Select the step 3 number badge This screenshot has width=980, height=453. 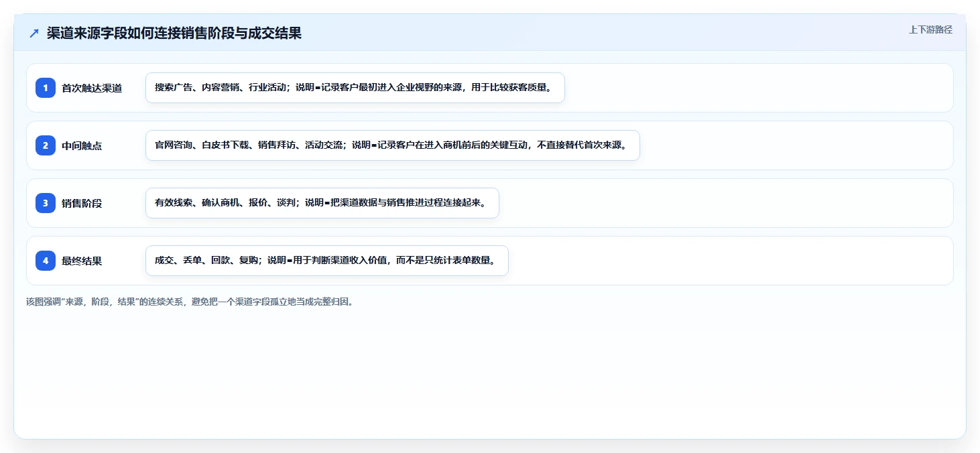pyautogui.click(x=46, y=203)
